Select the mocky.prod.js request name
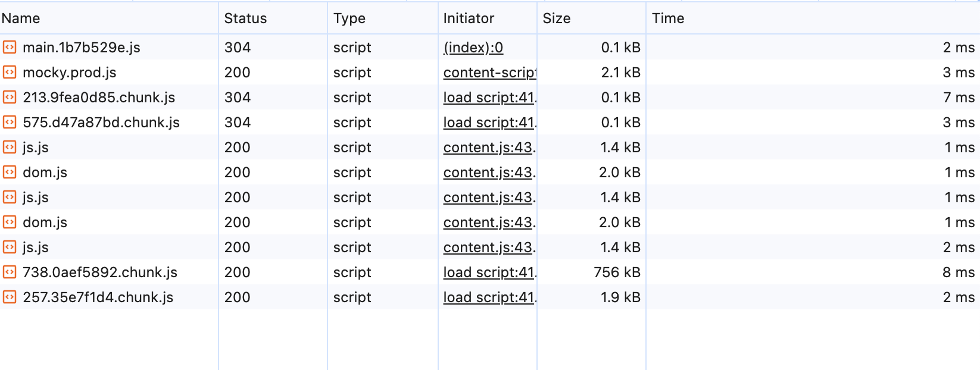980x370 pixels. (70, 73)
